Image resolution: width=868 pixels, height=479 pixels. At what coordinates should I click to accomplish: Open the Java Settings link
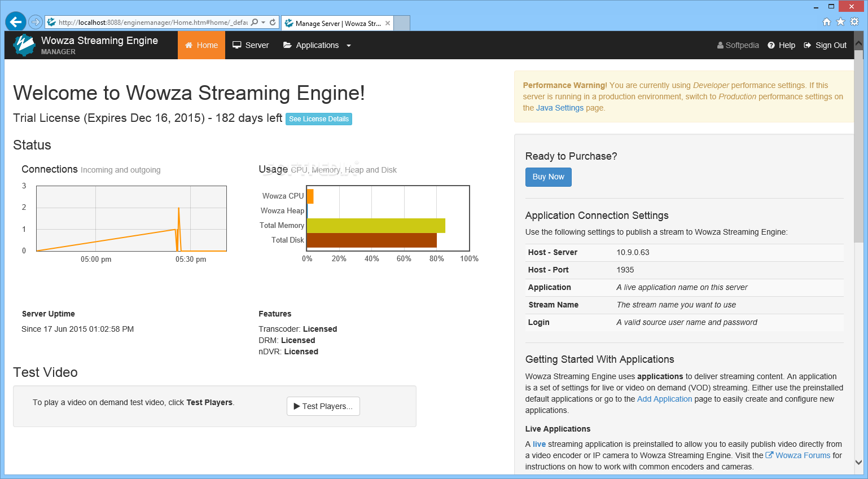[x=560, y=107]
